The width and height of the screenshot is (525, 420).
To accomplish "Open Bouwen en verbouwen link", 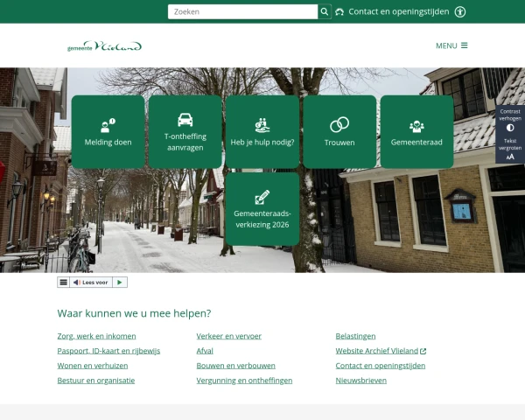I will click(x=236, y=366).
